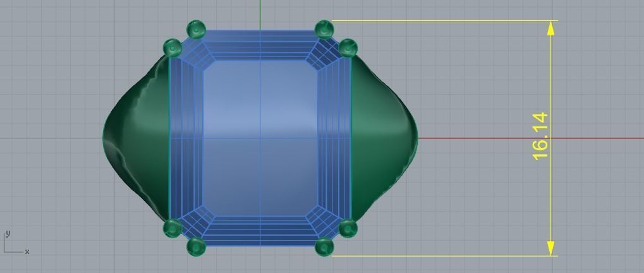Click the dimension's upper arrowhead
This screenshot has height=273, width=644.
[x=550, y=28]
